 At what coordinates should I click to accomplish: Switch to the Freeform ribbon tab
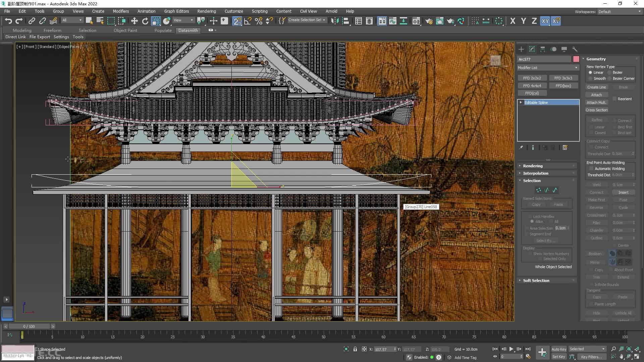coord(52,30)
